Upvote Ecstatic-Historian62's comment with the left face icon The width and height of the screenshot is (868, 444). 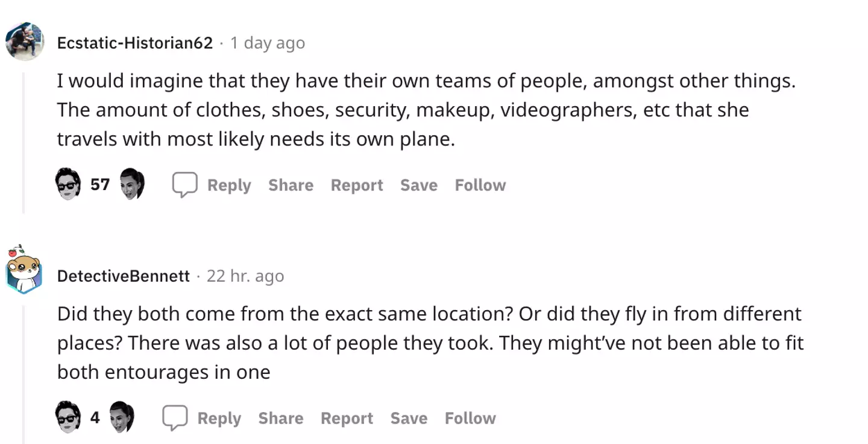pyautogui.click(x=68, y=185)
